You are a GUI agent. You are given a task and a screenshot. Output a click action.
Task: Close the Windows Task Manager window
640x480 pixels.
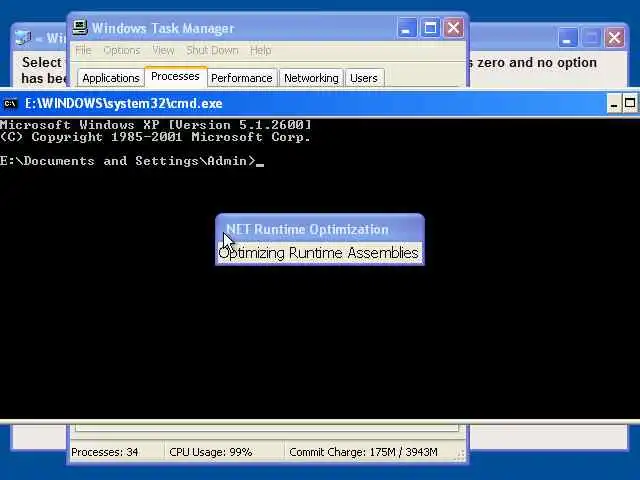453,28
